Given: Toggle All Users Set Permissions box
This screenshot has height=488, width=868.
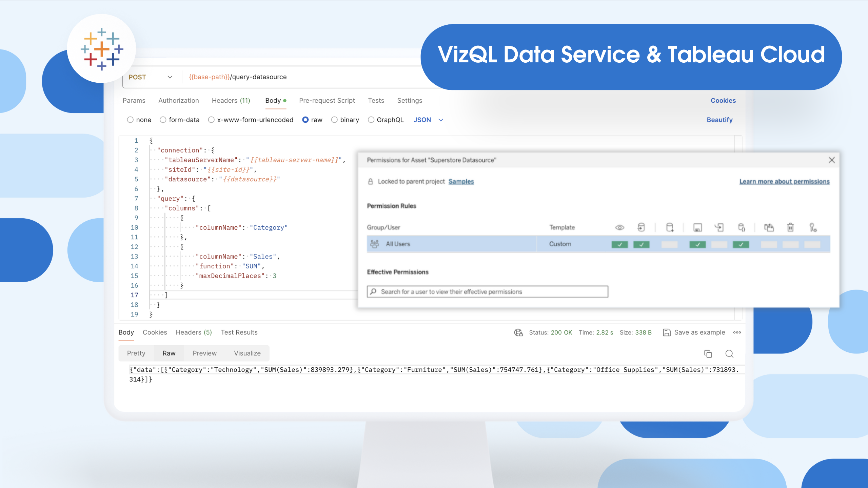Looking at the screenshot, I should click(x=812, y=244).
